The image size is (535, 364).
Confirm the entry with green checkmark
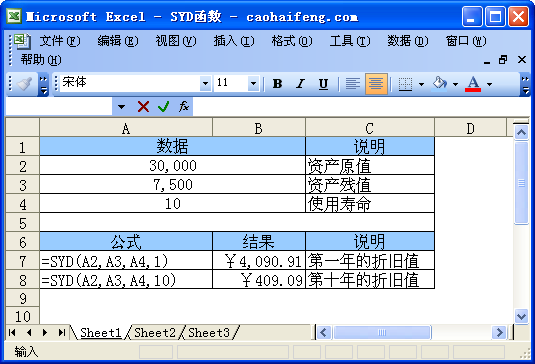coord(163,107)
